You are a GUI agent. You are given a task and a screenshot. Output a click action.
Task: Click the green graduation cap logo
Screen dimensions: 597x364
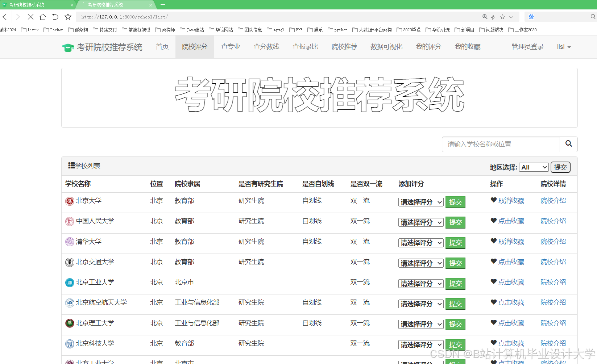click(x=68, y=46)
